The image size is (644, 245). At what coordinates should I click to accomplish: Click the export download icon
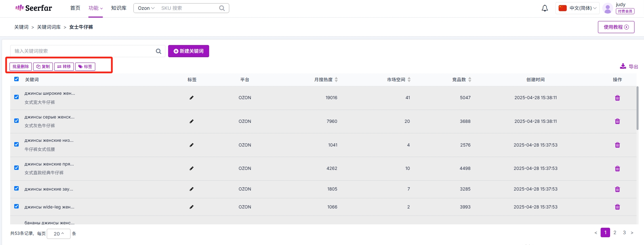pyautogui.click(x=623, y=66)
